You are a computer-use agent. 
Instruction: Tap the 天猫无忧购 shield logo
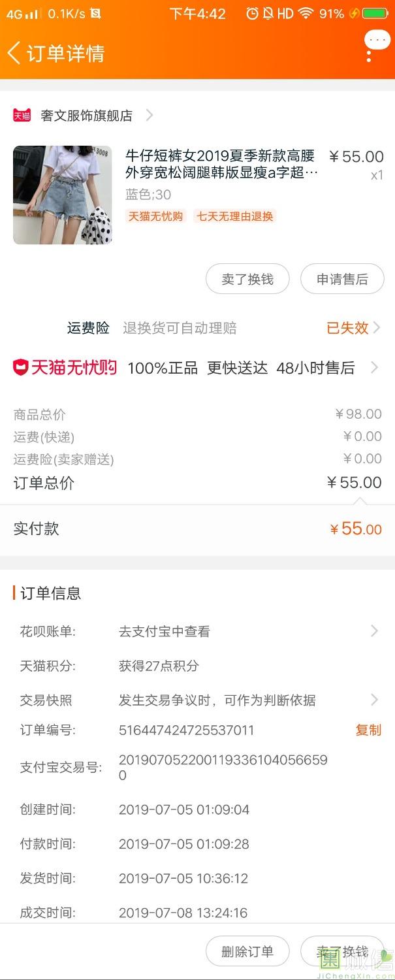pyautogui.click(x=21, y=368)
